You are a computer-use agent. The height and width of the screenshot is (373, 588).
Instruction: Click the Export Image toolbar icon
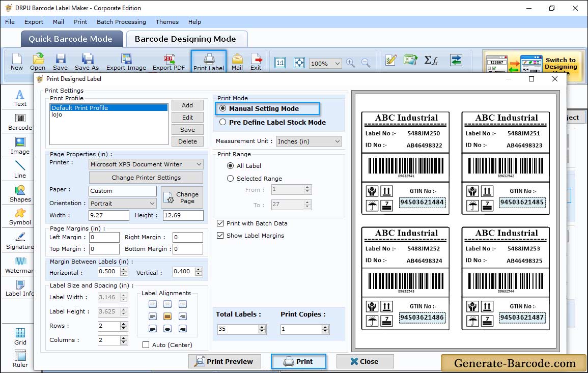coord(126,62)
